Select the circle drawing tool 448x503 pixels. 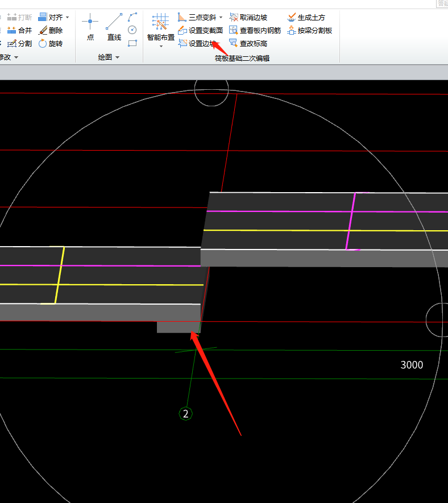[x=132, y=30]
